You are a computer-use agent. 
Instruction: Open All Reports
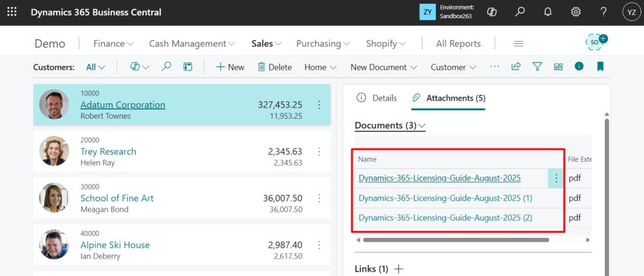pyautogui.click(x=459, y=44)
